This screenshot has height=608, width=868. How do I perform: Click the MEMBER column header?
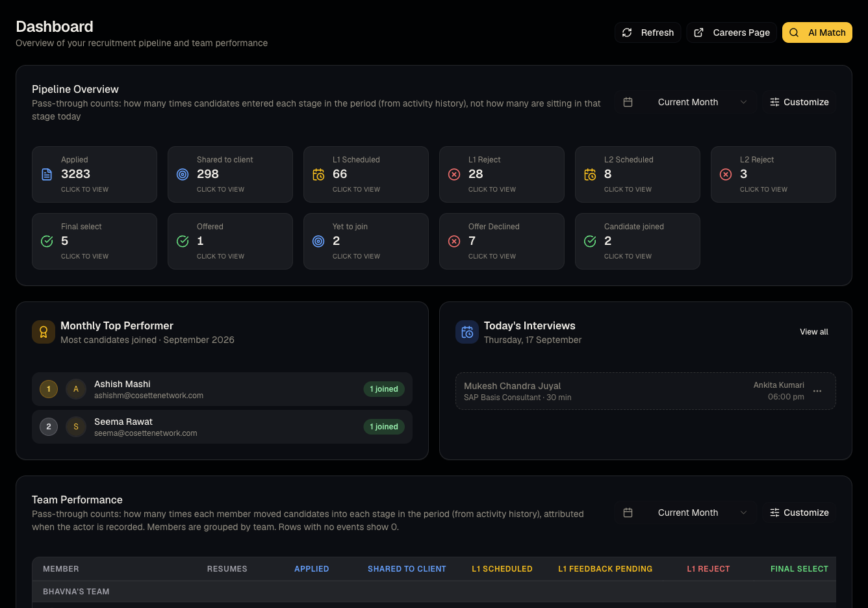(61, 569)
